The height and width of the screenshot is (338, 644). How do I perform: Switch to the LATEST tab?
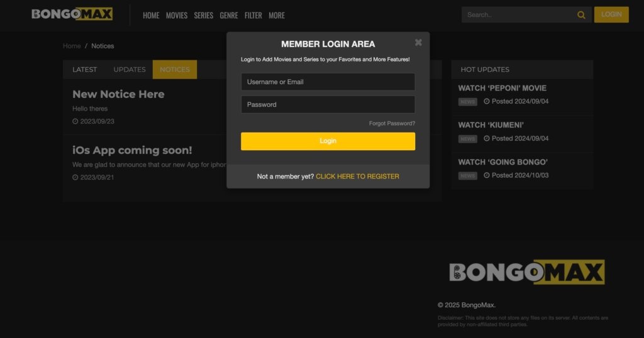pyautogui.click(x=85, y=70)
